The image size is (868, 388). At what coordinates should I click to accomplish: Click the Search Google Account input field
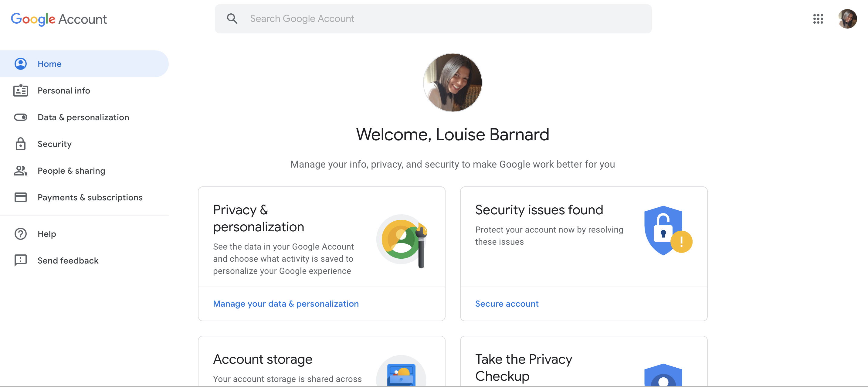tap(433, 19)
